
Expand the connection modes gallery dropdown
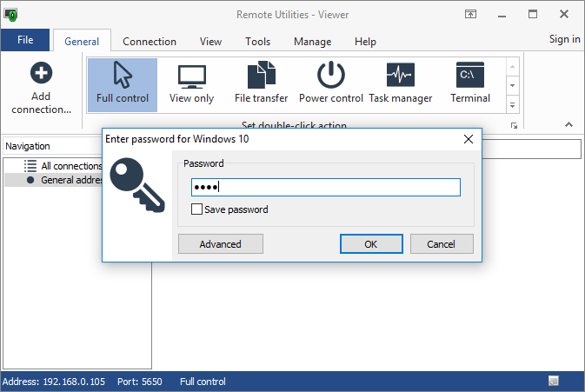(x=512, y=105)
